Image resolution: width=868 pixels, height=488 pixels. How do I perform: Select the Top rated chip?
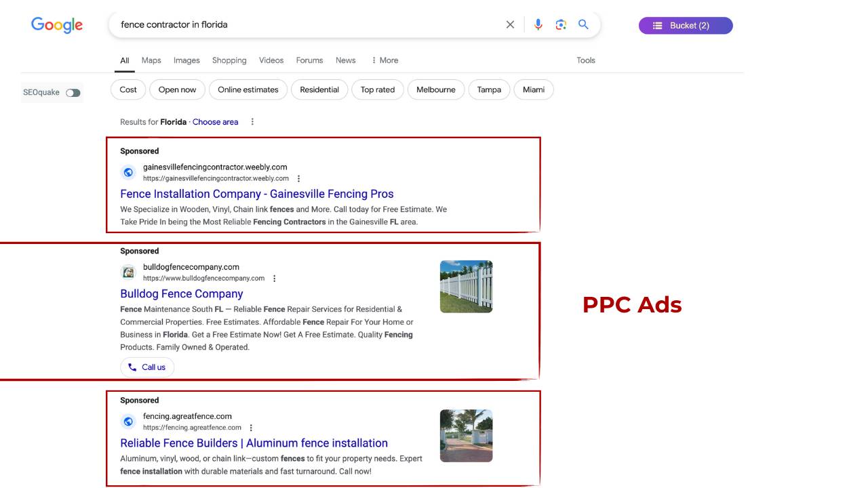(378, 89)
